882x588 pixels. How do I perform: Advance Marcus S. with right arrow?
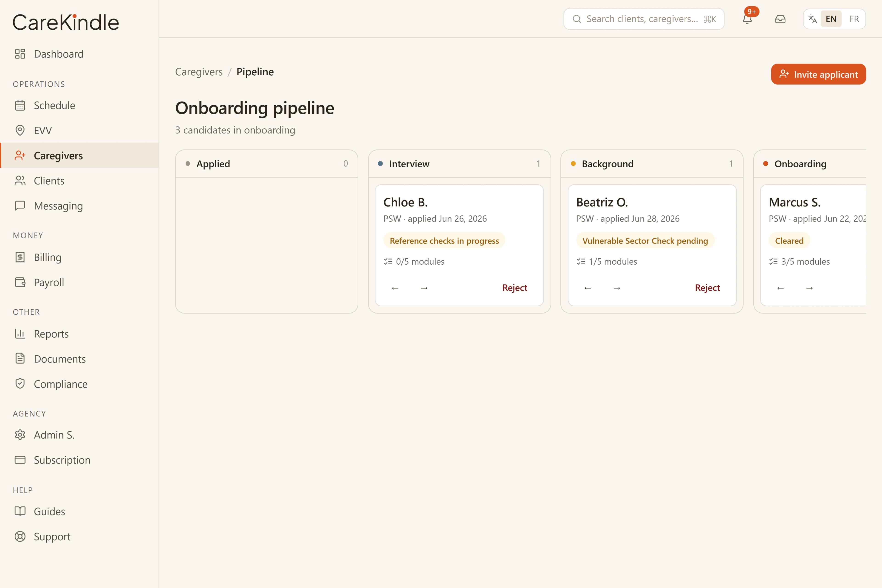coord(810,288)
